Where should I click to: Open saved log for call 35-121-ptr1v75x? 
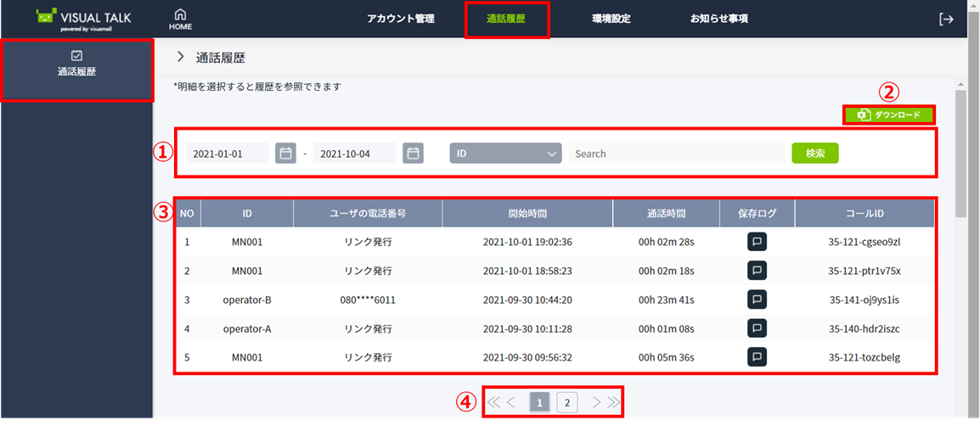(757, 271)
